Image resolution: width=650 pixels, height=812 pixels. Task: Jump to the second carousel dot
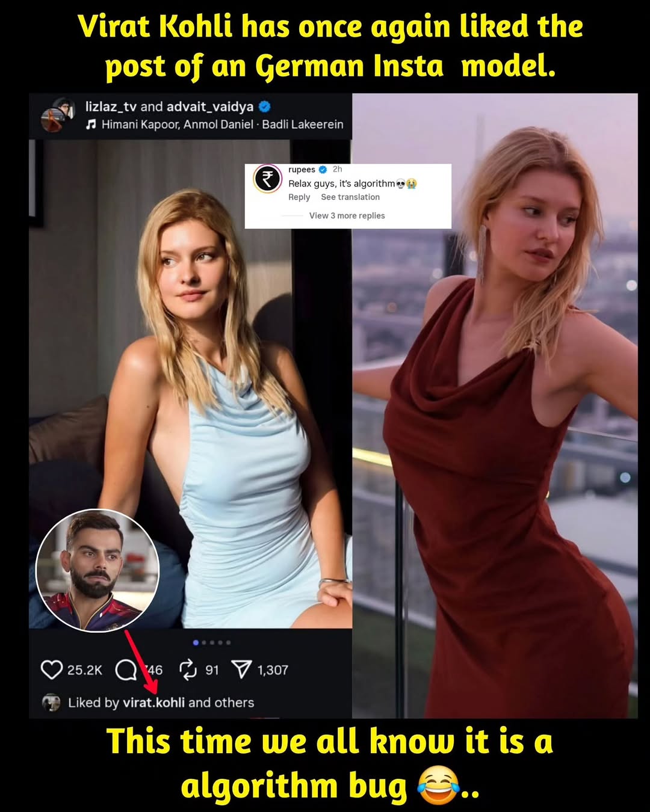pyautogui.click(x=204, y=642)
